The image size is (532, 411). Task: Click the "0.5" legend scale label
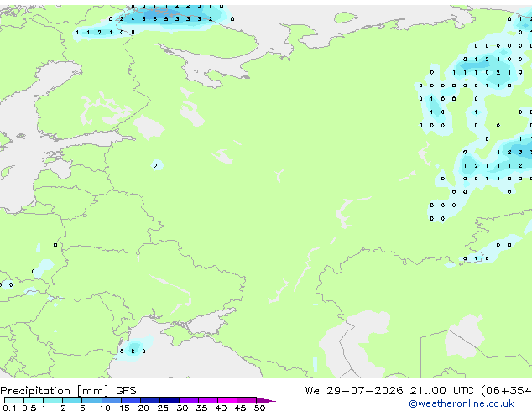(x=29, y=408)
